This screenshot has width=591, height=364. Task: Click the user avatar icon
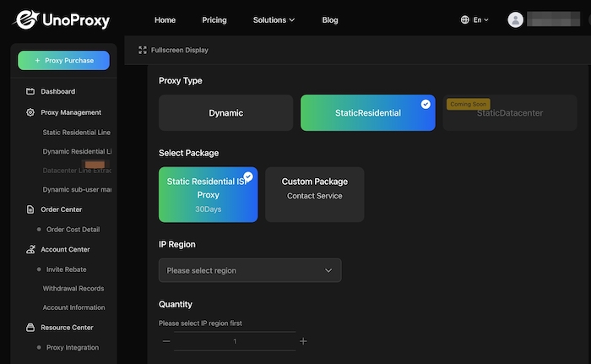pos(515,19)
